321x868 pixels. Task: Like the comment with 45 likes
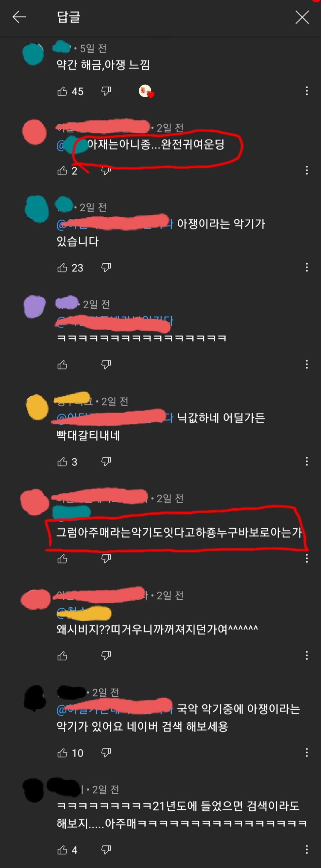(62, 91)
